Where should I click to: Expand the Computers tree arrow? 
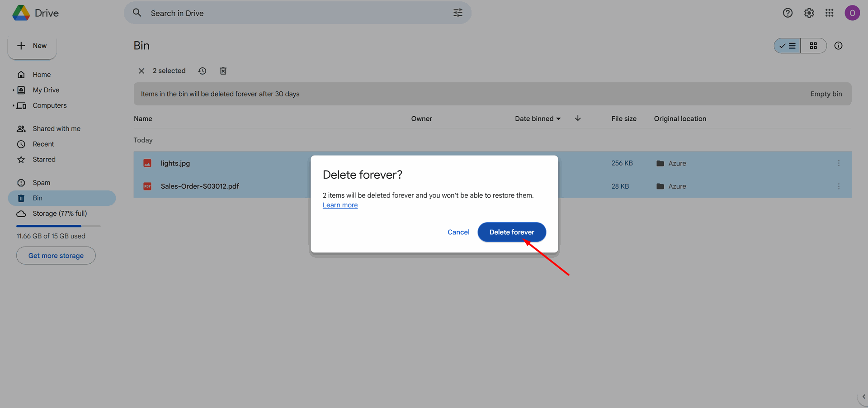point(13,105)
